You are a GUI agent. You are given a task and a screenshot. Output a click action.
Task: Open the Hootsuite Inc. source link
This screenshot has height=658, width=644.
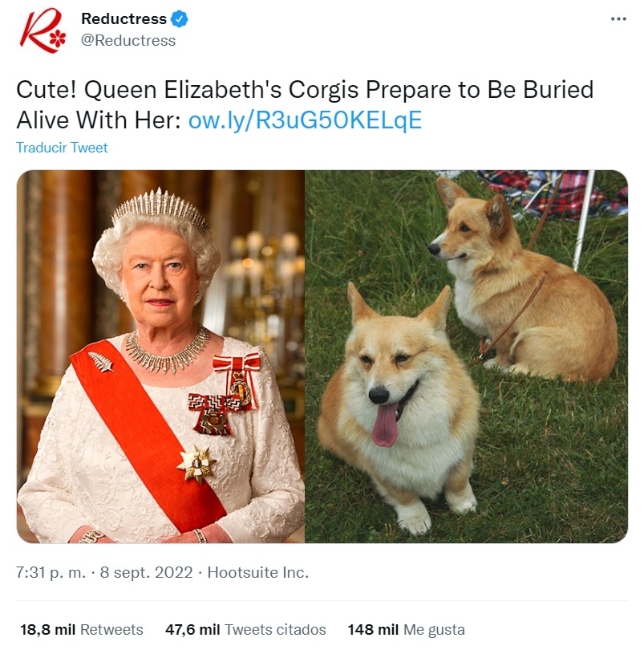258,572
